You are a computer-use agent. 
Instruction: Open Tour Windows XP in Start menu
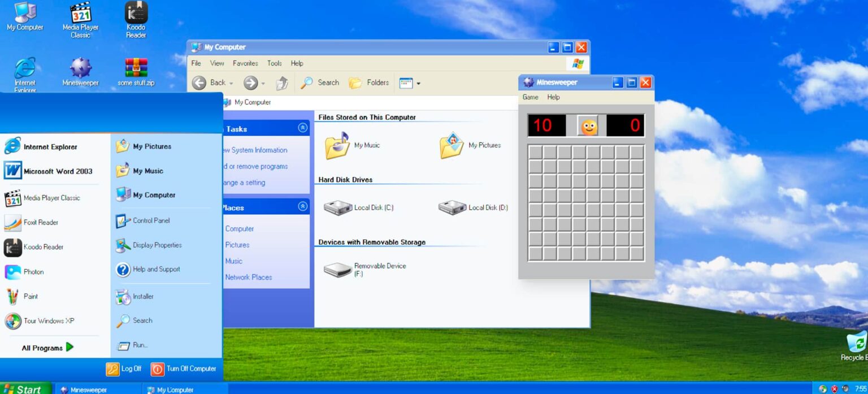pyautogui.click(x=55, y=321)
